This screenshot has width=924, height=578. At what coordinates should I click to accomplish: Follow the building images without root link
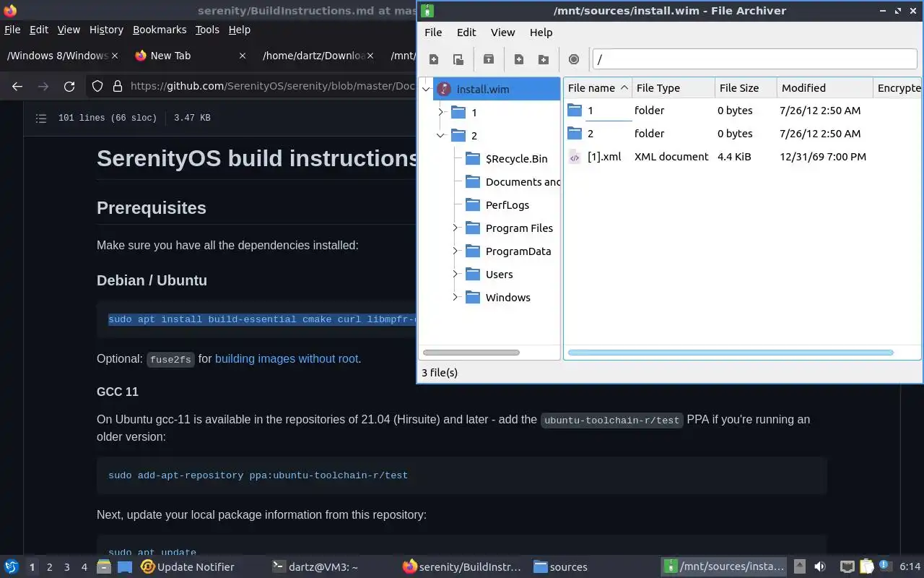click(x=287, y=358)
